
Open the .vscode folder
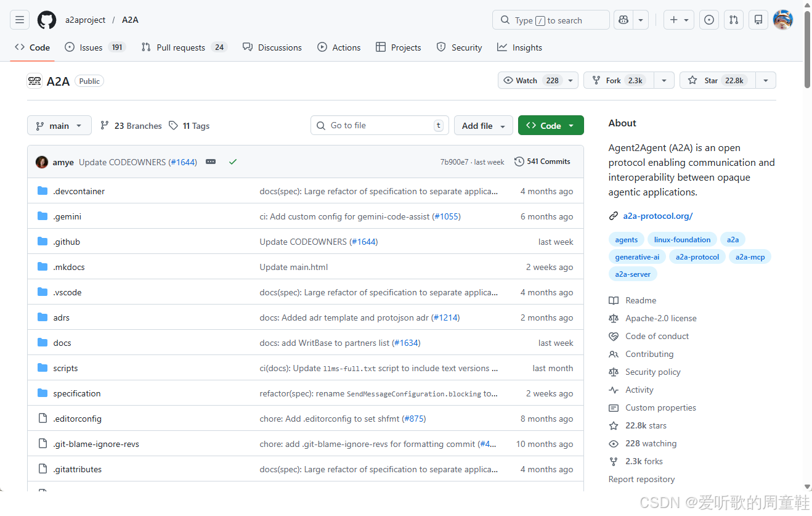[67, 292]
